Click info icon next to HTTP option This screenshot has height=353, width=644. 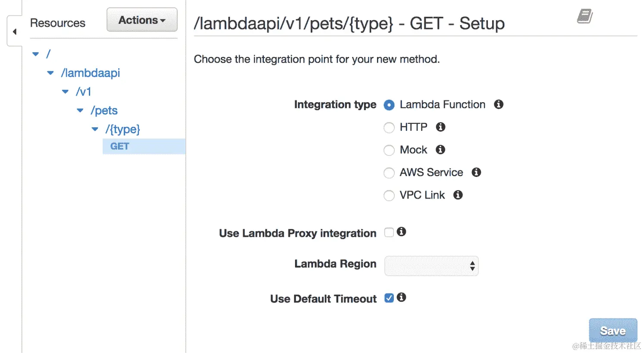[440, 127]
